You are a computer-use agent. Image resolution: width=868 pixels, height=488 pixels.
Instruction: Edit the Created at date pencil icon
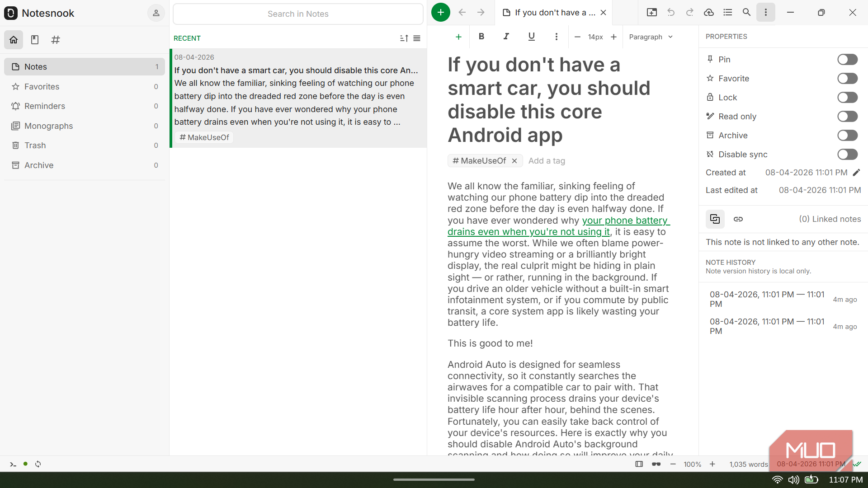(856, 173)
